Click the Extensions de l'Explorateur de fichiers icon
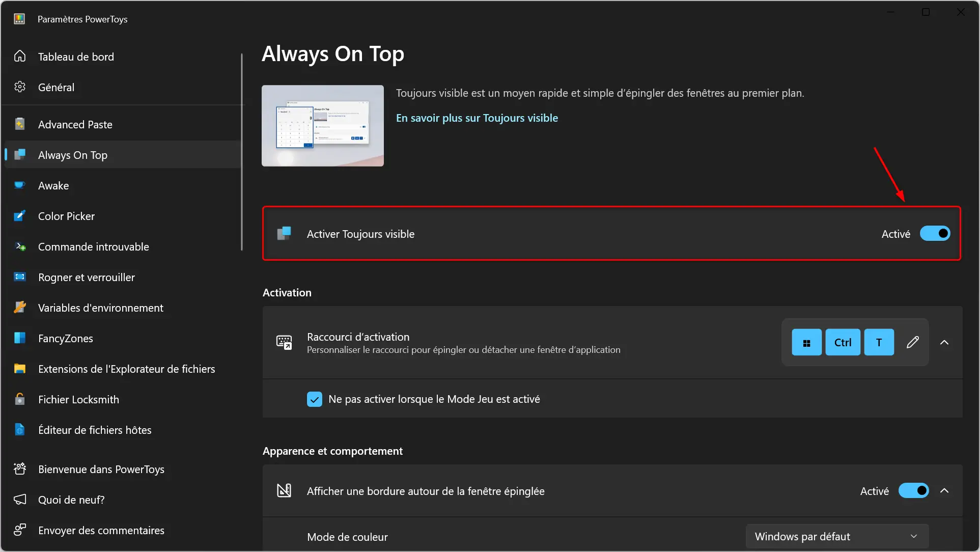Viewport: 980px width, 552px height. [x=20, y=369]
